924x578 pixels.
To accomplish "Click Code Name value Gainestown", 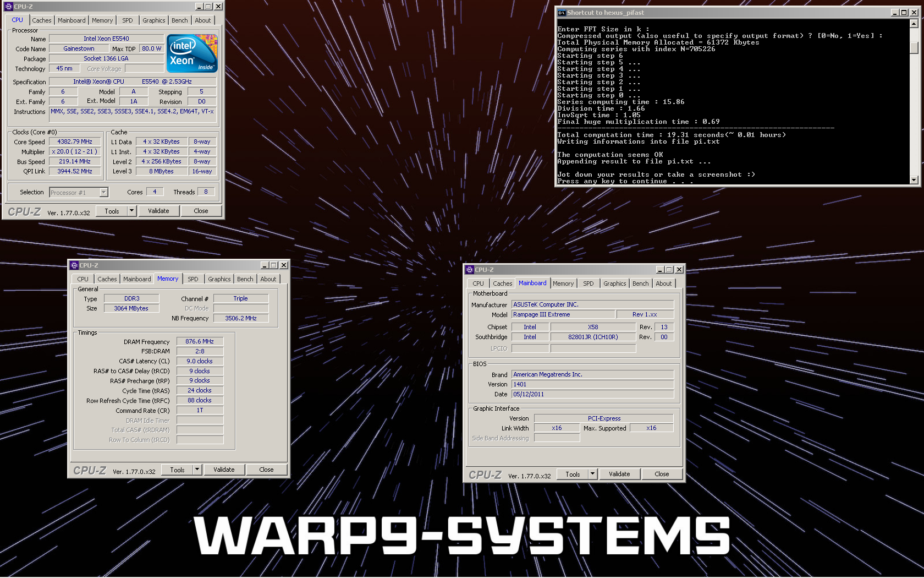I will point(79,48).
